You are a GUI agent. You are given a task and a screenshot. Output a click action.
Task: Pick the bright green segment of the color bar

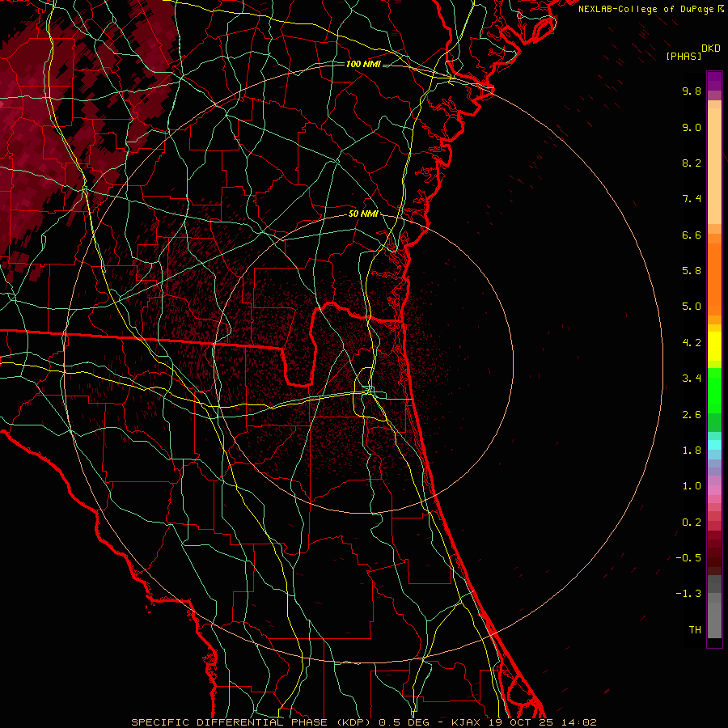(x=714, y=391)
